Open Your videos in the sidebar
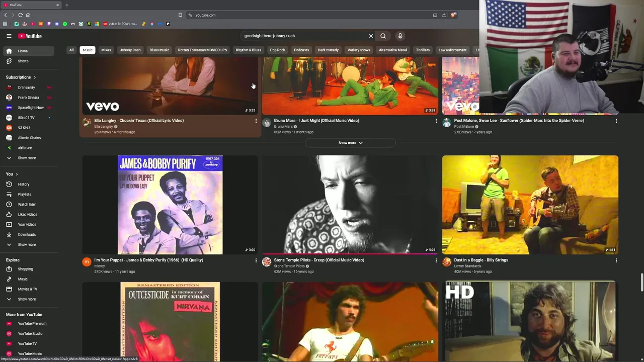 click(x=29, y=224)
